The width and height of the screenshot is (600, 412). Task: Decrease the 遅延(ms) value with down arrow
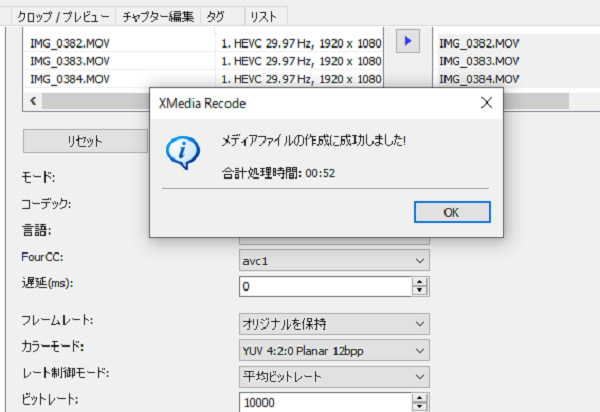(x=420, y=291)
